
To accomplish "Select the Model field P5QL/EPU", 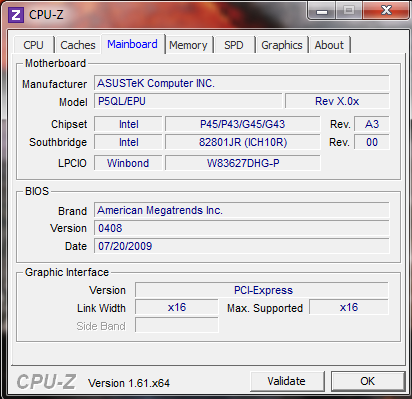I will point(188,101).
